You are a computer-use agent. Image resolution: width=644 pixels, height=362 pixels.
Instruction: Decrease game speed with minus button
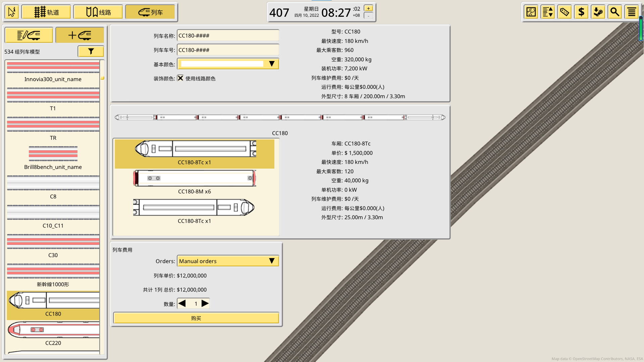(x=368, y=16)
